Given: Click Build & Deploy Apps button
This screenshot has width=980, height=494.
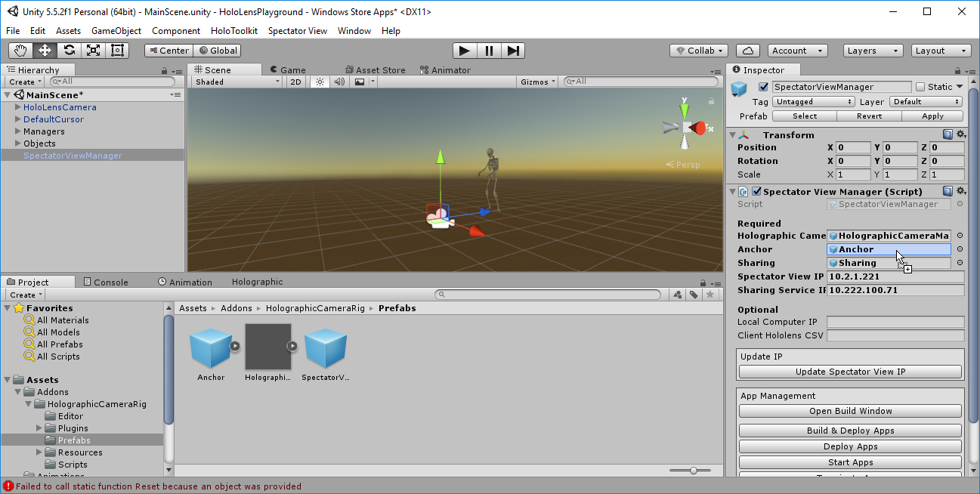Looking at the screenshot, I should tap(850, 431).
